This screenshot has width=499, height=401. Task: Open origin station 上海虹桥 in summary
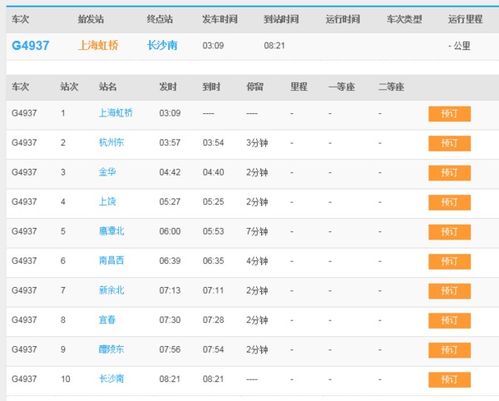coord(98,45)
